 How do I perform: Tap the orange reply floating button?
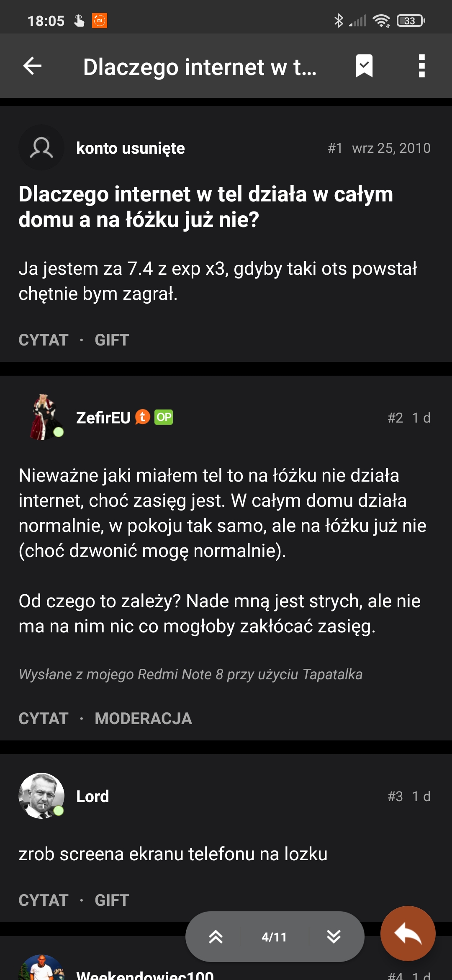[x=408, y=934]
